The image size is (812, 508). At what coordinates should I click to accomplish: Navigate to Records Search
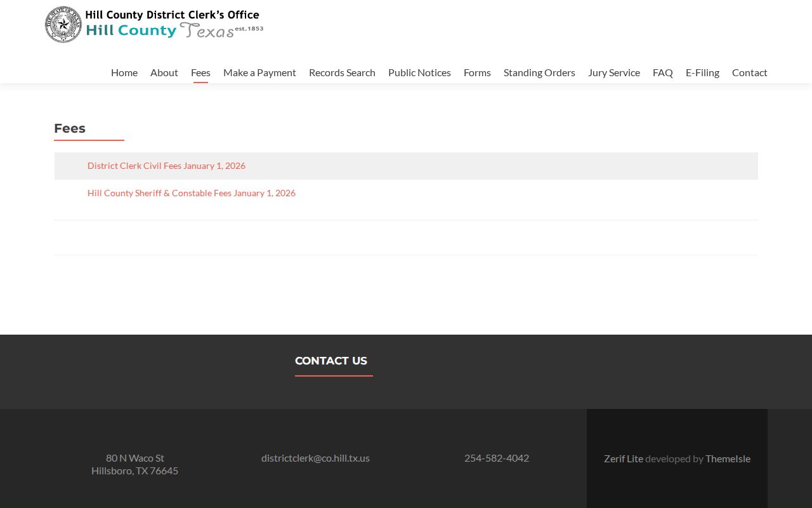pyautogui.click(x=342, y=72)
